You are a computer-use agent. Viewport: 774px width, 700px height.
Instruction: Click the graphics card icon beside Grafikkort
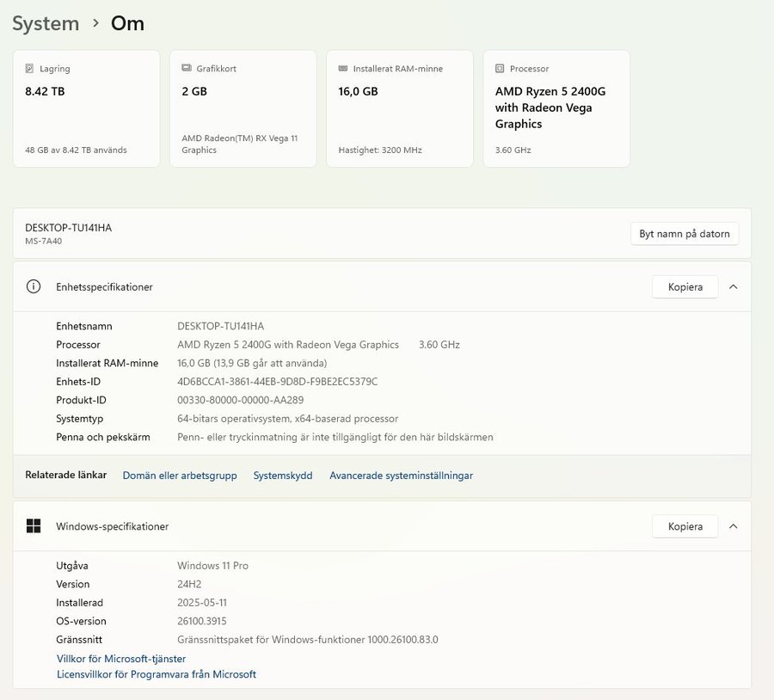point(186,68)
